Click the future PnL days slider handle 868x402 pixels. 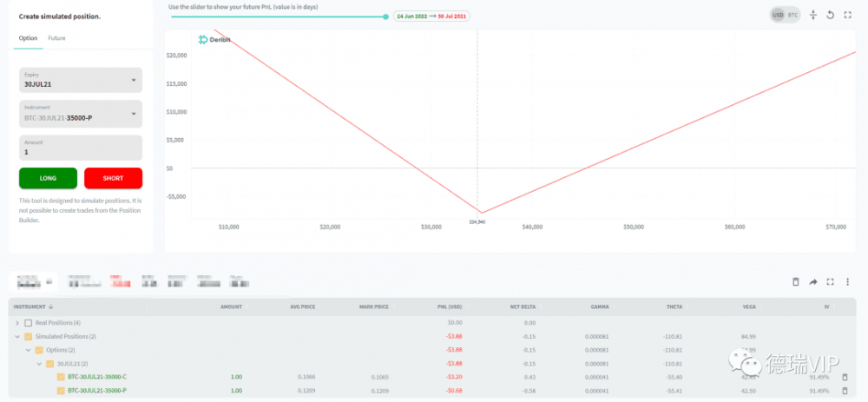coord(385,16)
